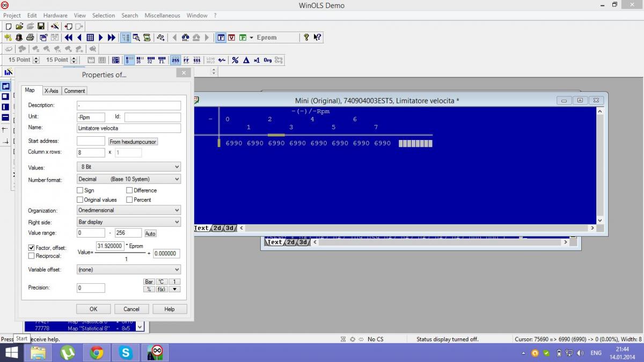Open Google Chrome from the taskbar
This screenshot has width=644, height=362.
(x=97, y=352)
